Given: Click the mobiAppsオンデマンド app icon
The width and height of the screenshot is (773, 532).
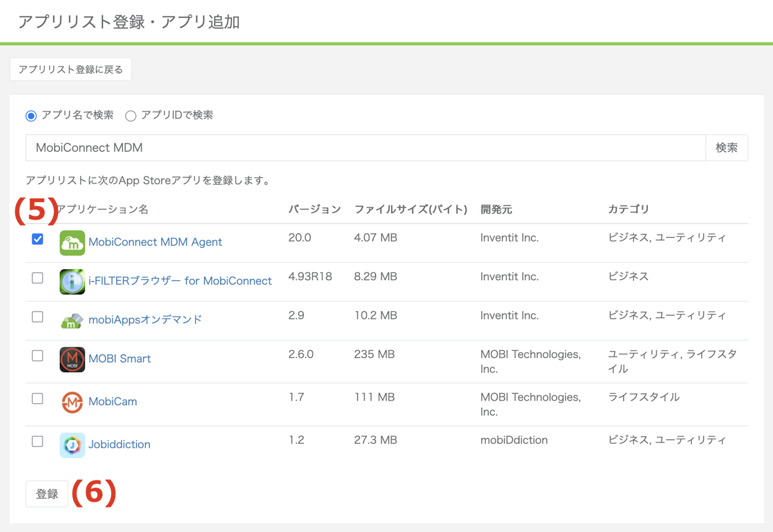Looking at the screenshot, I should [x=72, y=320].
